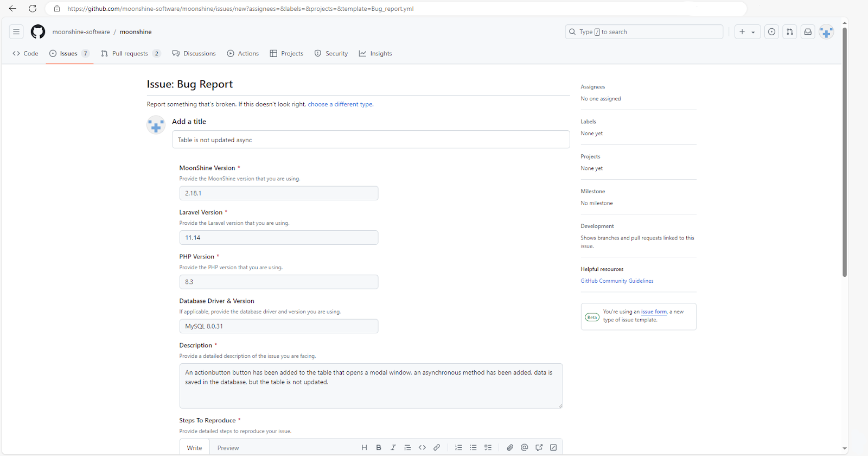Expand the create new dropdown arrow
The height and width of the screenshot is (456, 868).
[x=753, y=32]
